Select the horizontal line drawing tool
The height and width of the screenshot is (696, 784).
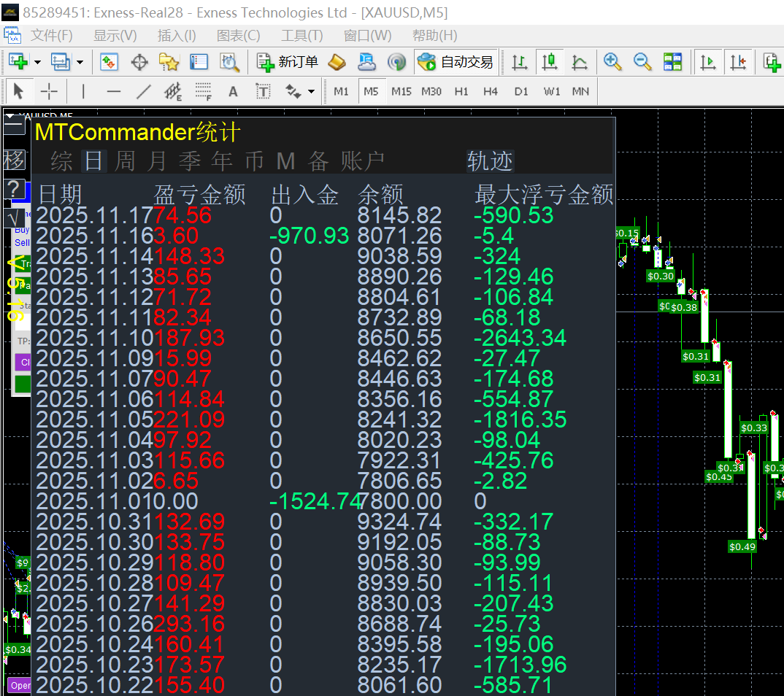pyautogui.click(x=113, y=91)
